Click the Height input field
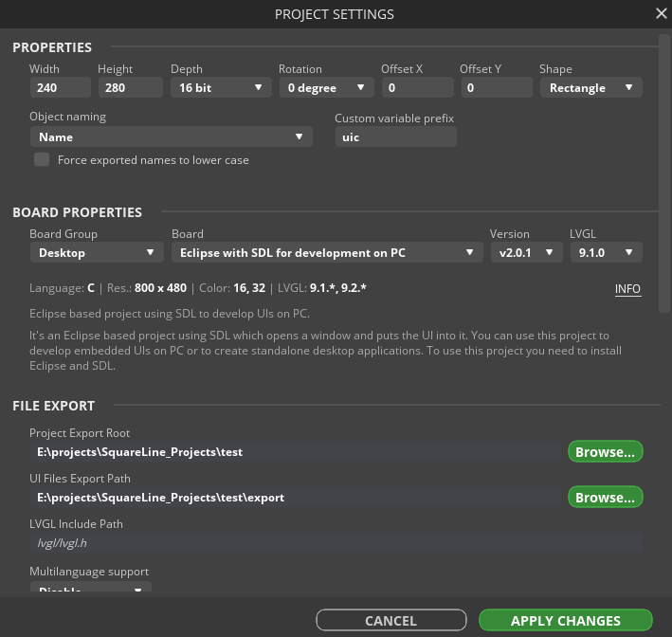This screenshot has height=637, width=672. [x=130, y=88]
